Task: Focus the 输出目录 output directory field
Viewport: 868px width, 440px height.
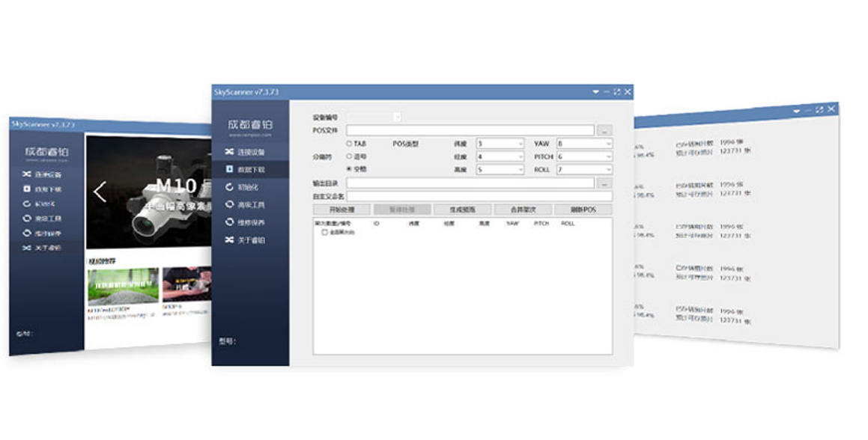Action: [470, 183]
